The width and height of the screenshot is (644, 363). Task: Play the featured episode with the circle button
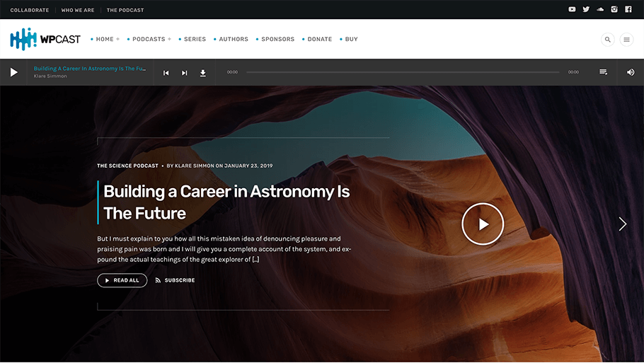(483, 224)
